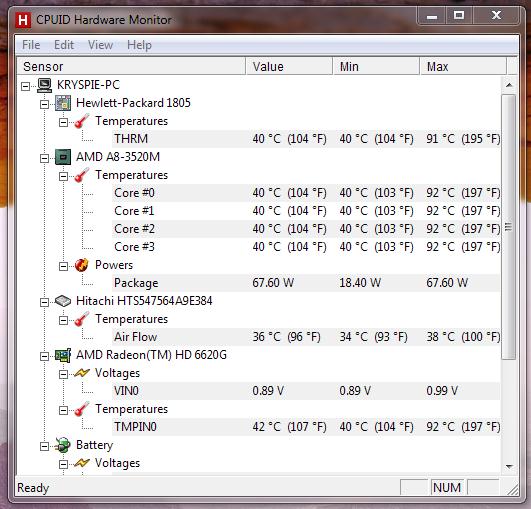The image size is (531, 509).
Task: Click the NUM indicator in status bar
Action: coord(447,488)
